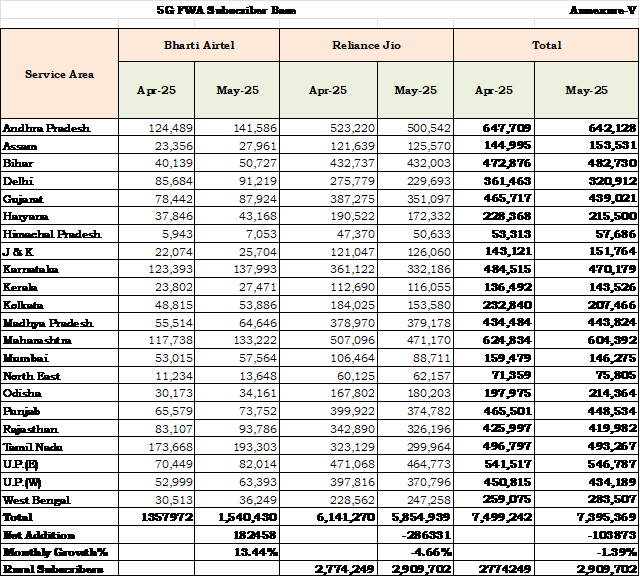The image size is (640, 577).
Task: Click the Kolkata Jio Apr value 184,025
Action: click(352, 305)
